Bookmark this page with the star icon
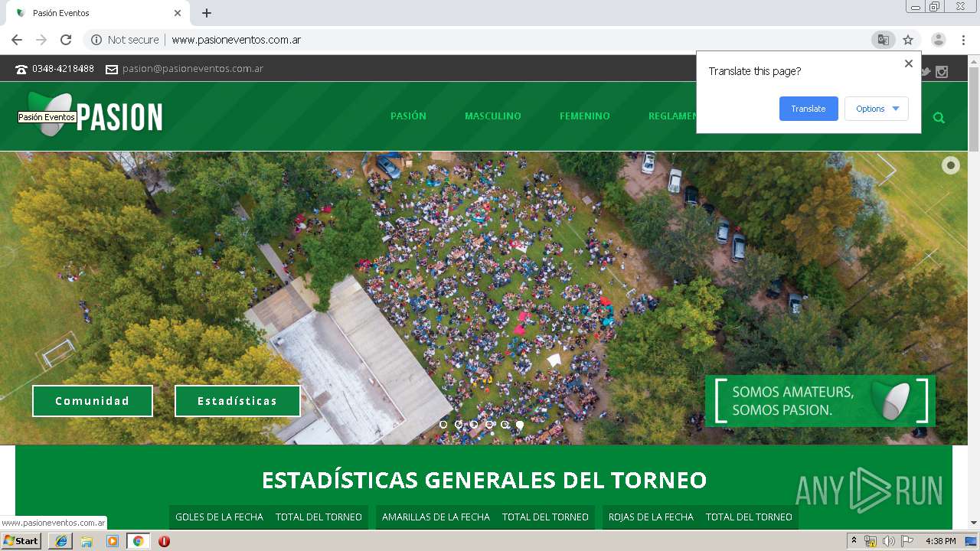This screenshot has height=551, width=980. click(908, 40)
